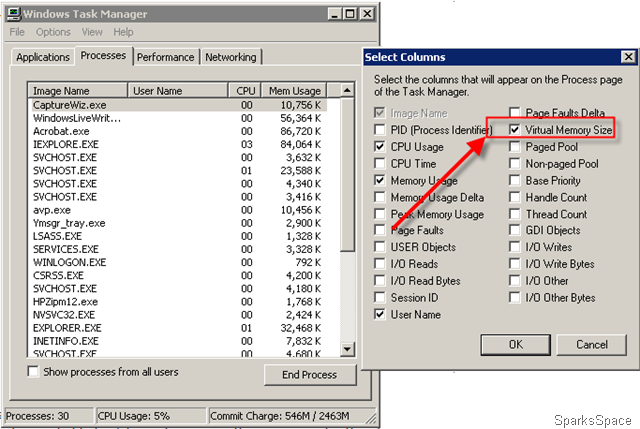This screenshot has width=640, height=429.
Task: Check the Base Priority column
Action: 515,180
